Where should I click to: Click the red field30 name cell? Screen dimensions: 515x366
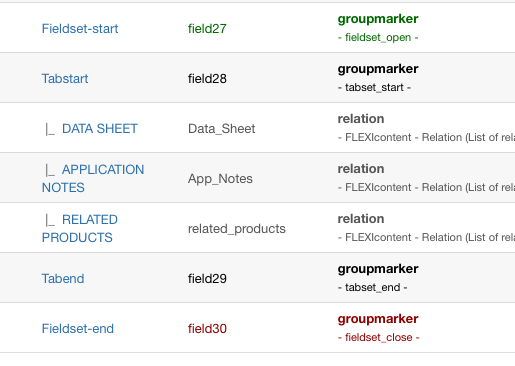click(207, 329)
